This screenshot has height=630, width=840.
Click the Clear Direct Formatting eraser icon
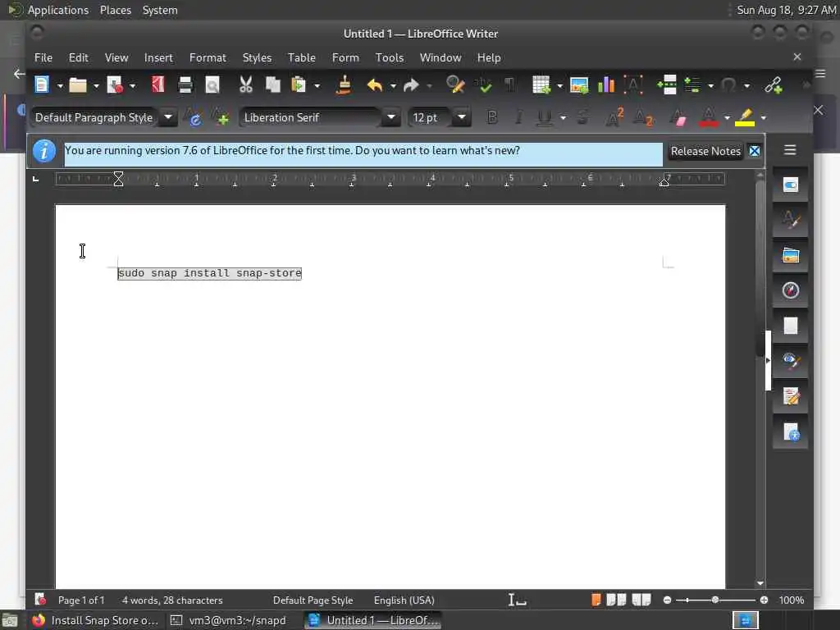678,117
